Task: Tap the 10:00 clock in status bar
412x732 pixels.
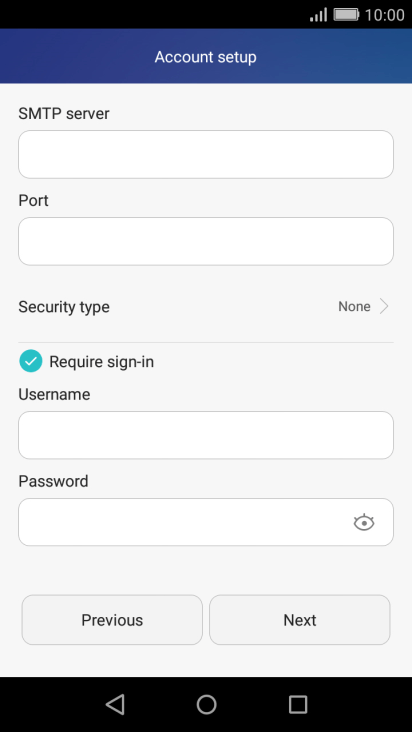Action: pyautogui.click(x=384, y=15)
